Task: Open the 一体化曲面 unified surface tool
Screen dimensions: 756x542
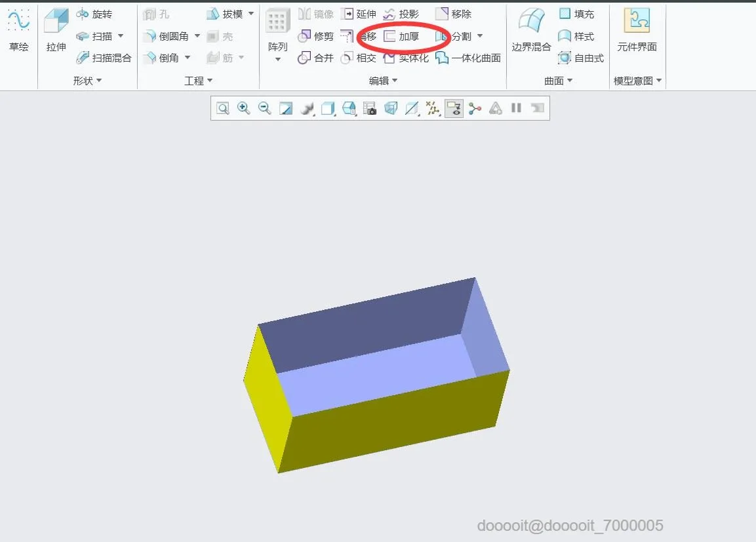Action: pyautogui.click(x=468, y=58)
